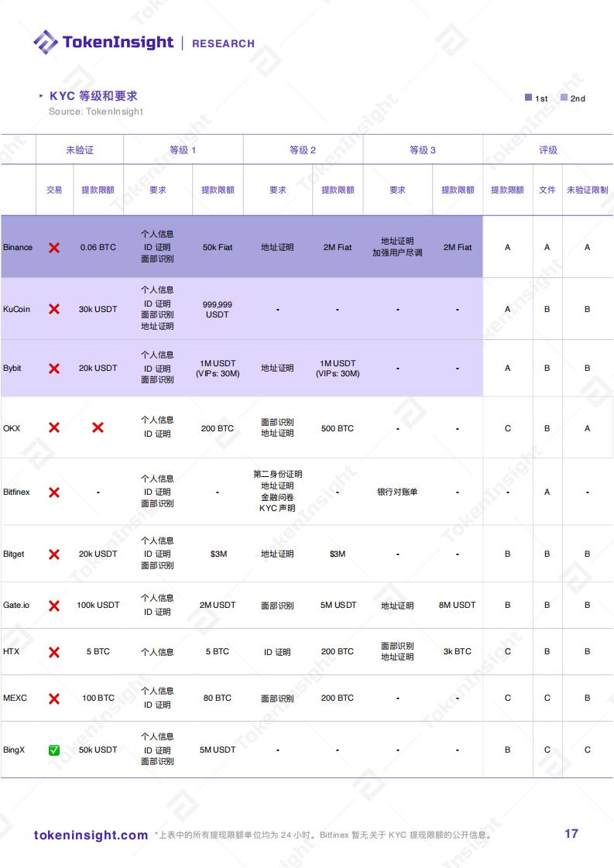Image resolution: width=614 pixels, height=868 pixels.
Task: Click the red X in KuCoin row
Action: click(x=54, y=309)
